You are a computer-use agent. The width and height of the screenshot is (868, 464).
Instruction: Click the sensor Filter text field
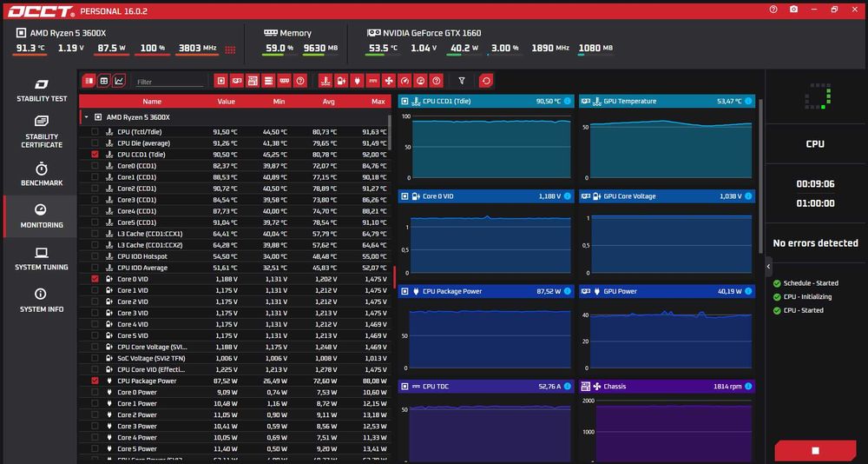tap(170, 82)
